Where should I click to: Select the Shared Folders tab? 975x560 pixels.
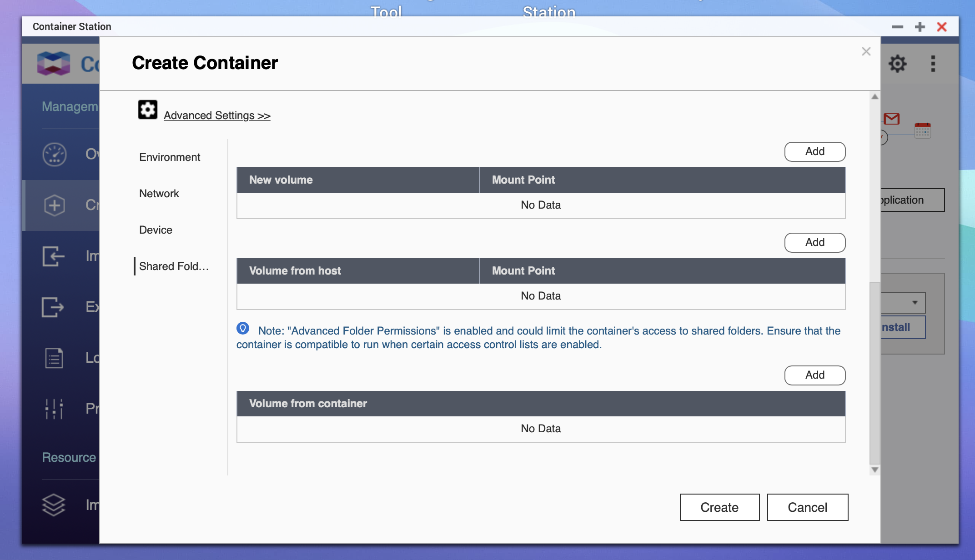click(x=174, y=266)
